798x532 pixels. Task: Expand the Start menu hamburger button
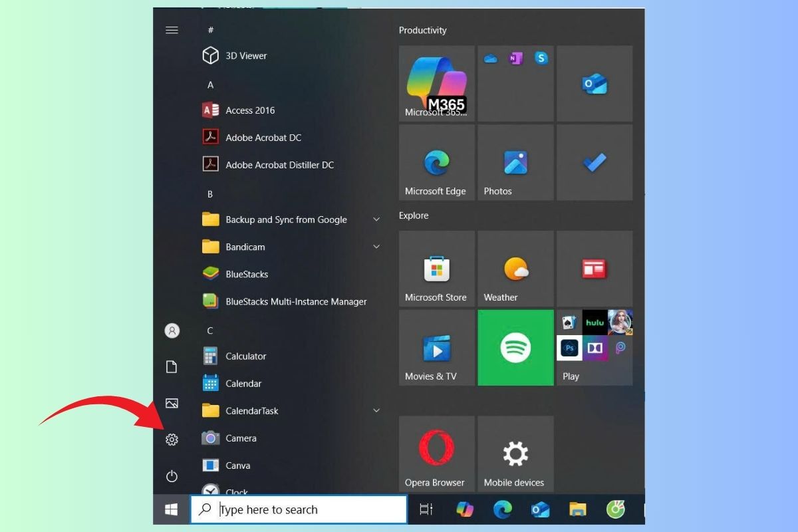click(x=172, y=30)
